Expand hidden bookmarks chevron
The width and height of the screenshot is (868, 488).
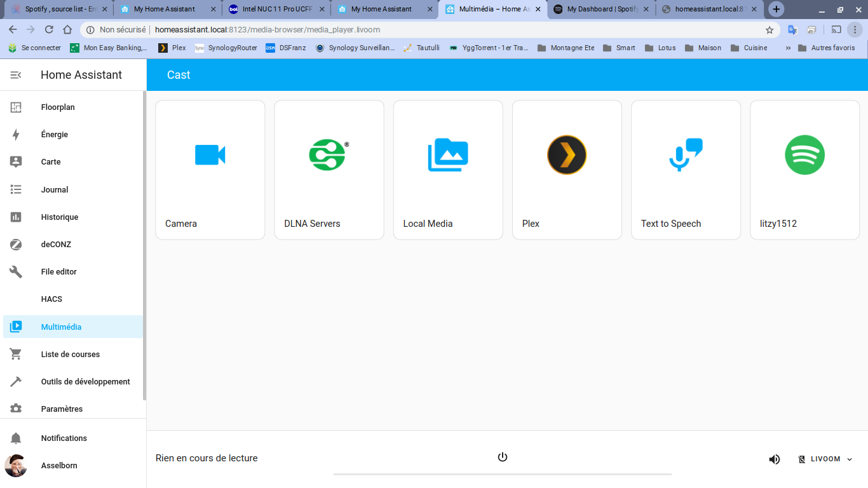[788, 48]
